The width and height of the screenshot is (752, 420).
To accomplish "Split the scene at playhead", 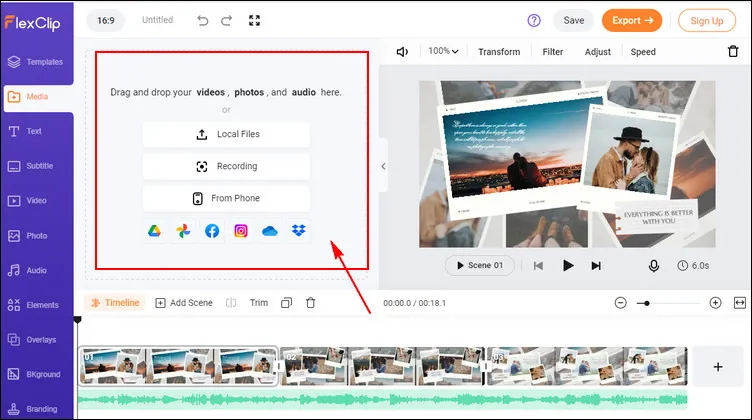I will (x=231, y=303).
